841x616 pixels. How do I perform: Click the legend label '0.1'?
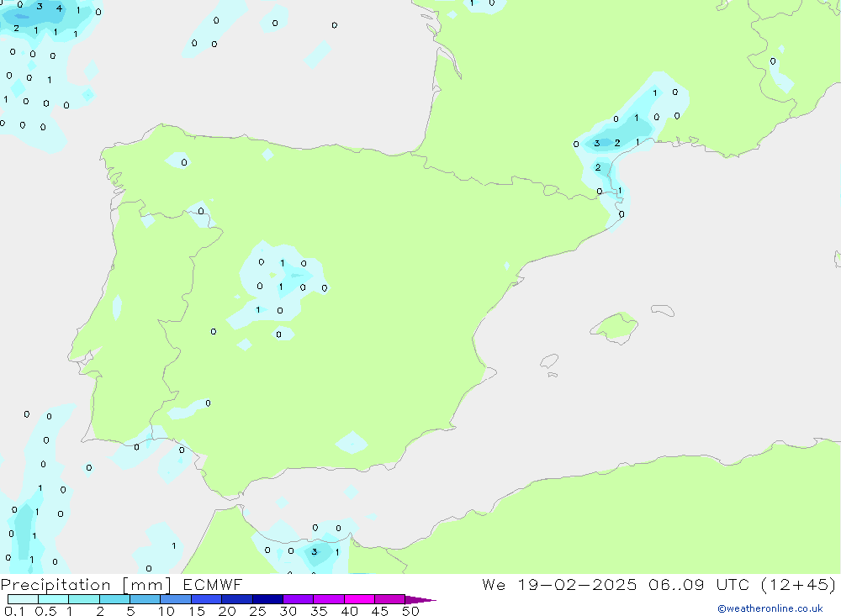click(14, 611)
